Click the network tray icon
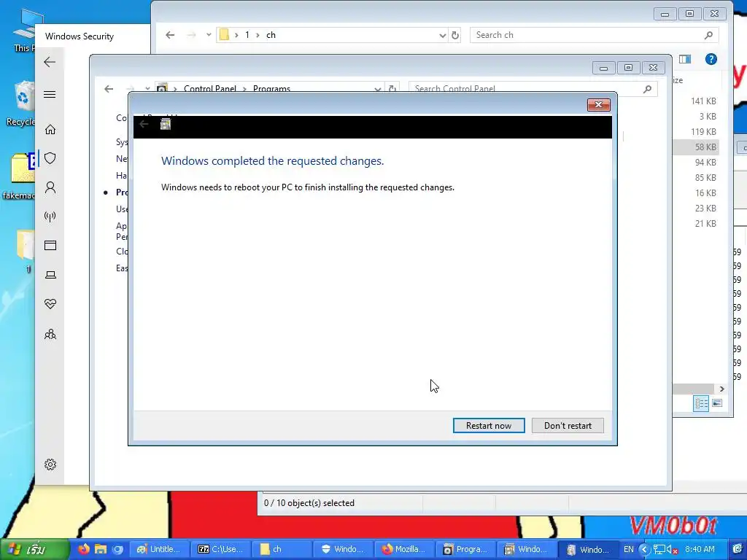 (659, 550)
